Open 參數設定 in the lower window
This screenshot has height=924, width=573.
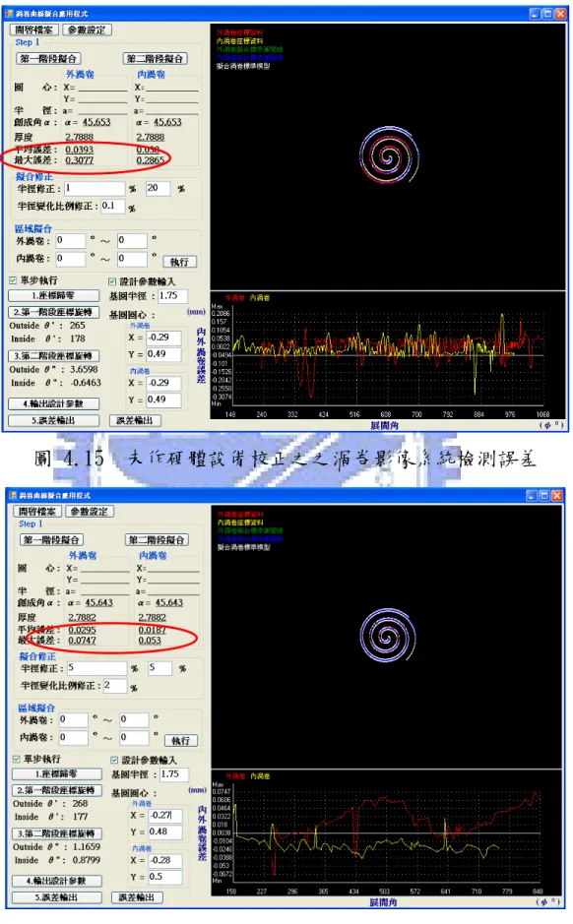point(89,511)
